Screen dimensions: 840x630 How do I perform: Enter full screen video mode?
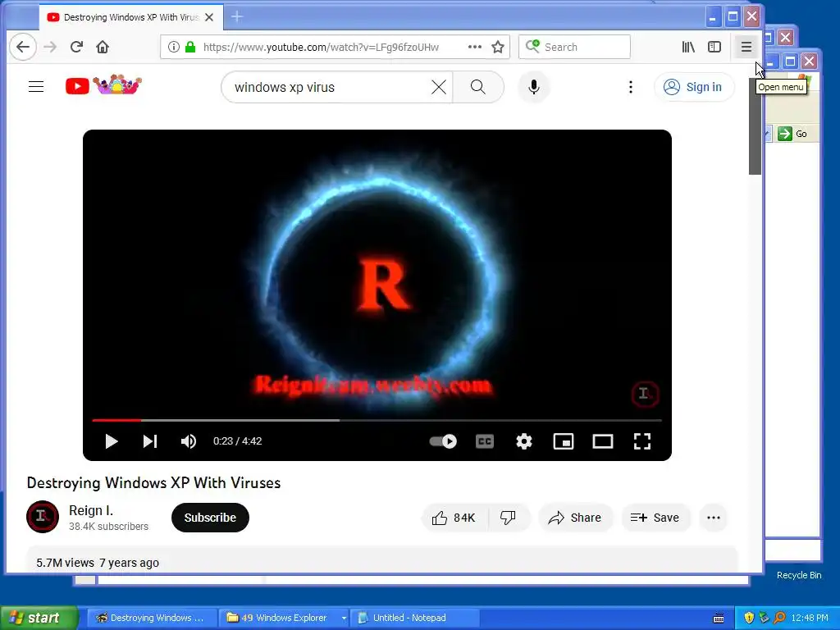pos(642,441)
